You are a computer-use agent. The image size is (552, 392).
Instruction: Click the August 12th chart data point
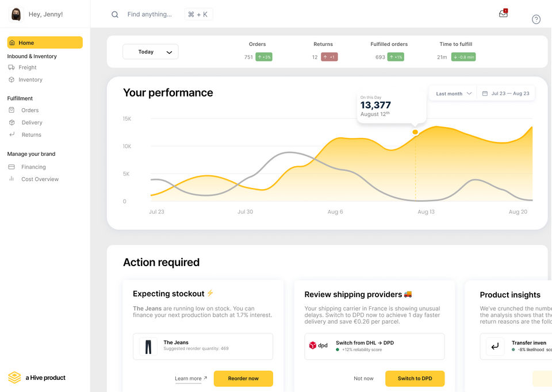[x=415, y=132]
